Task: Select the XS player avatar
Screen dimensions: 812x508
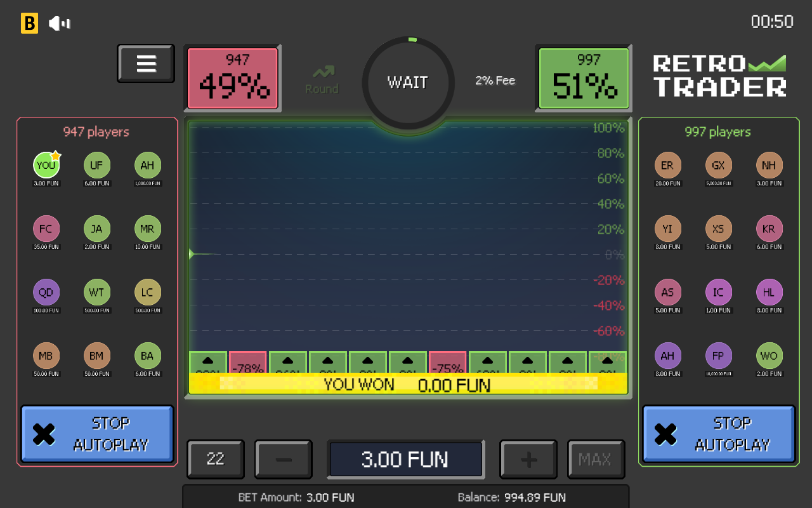Action: pyautogui.click(x=718, y=229)
